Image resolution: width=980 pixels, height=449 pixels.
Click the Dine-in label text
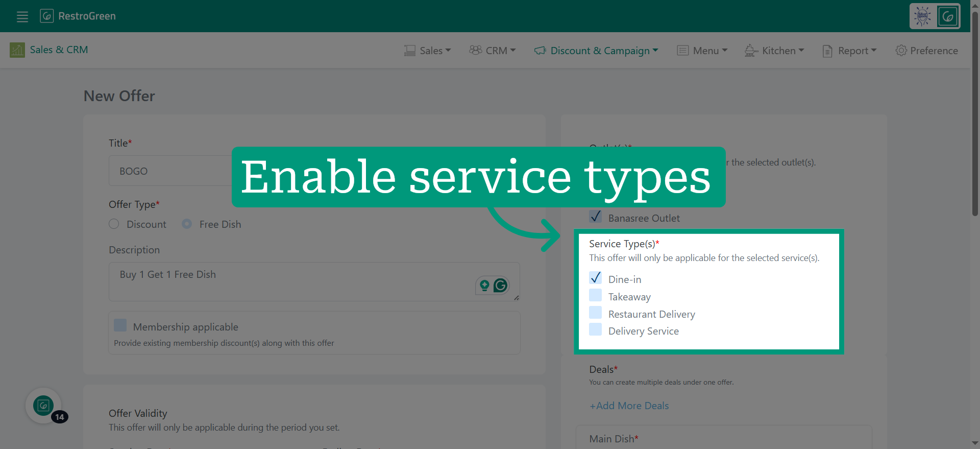click(625, 279)
